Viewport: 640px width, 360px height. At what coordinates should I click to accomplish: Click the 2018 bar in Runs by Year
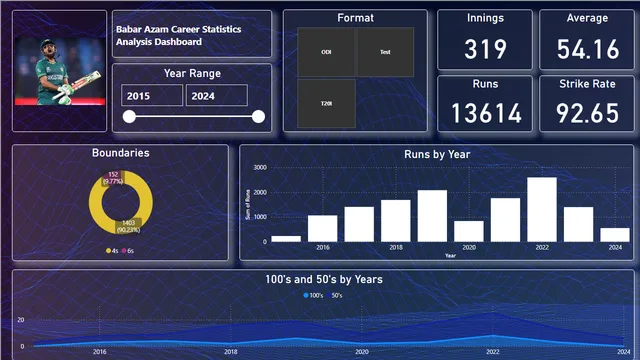[396, 221]
